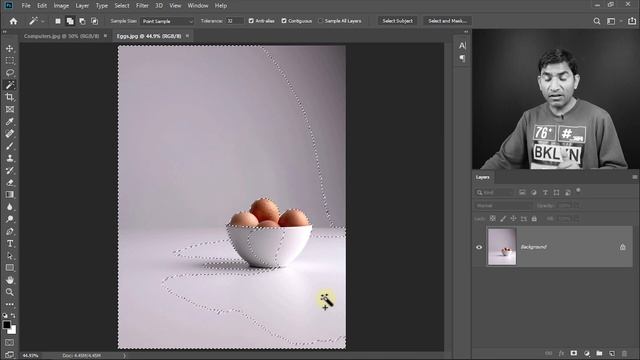Open the File menu

pos(26,6)
